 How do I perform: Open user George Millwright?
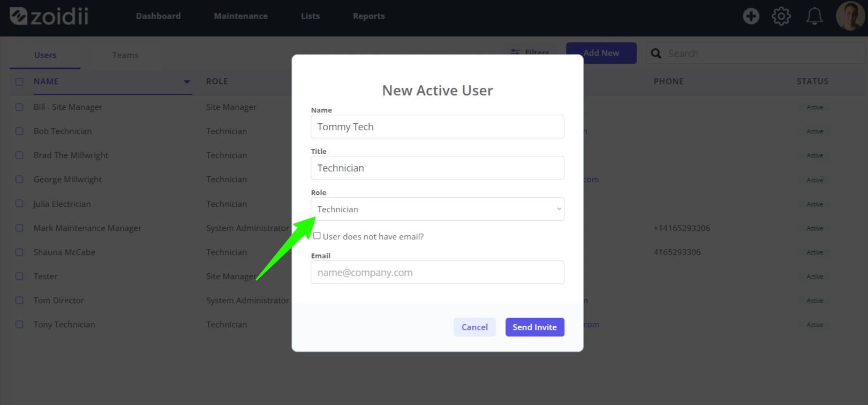67,179
